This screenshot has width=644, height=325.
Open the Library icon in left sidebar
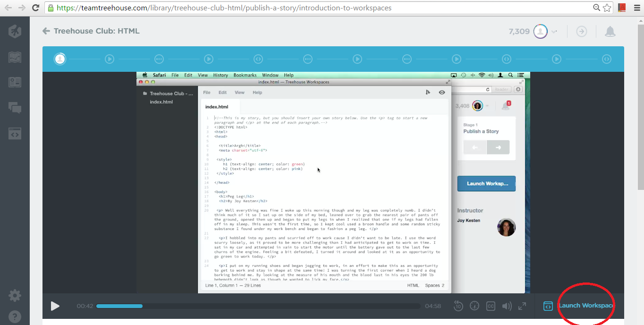coord(15,82)
